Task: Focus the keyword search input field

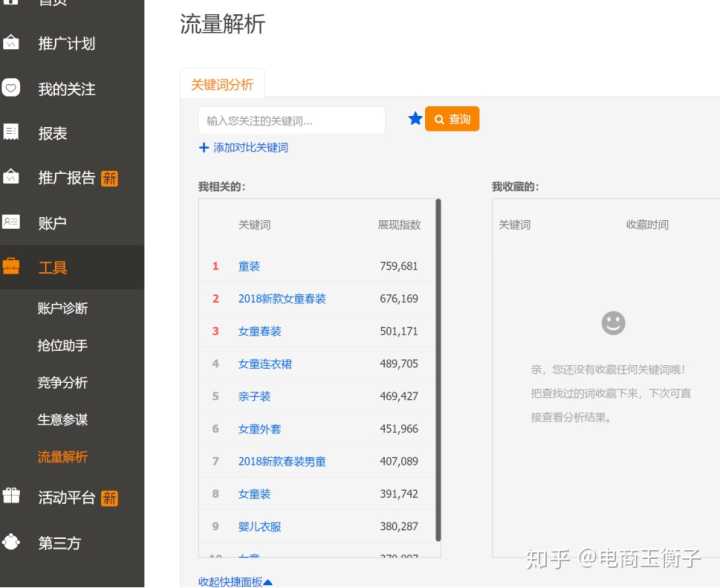Action: [x=292, y=120]
